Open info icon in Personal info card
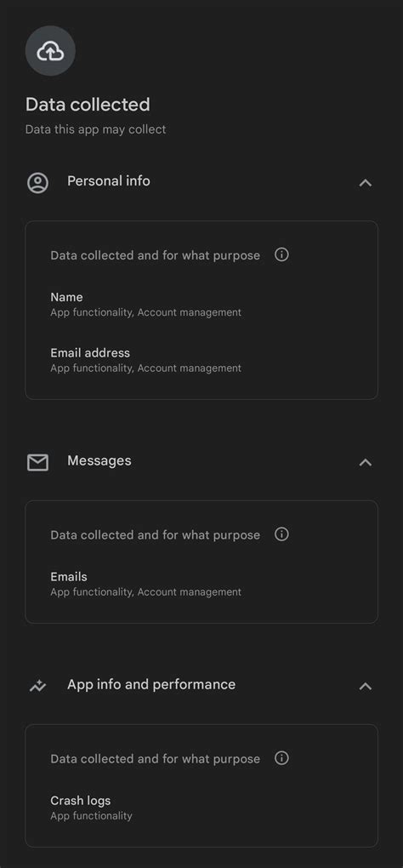Image resolution: width=403 pixels, height=868 pixels. [x=282, y=254]
